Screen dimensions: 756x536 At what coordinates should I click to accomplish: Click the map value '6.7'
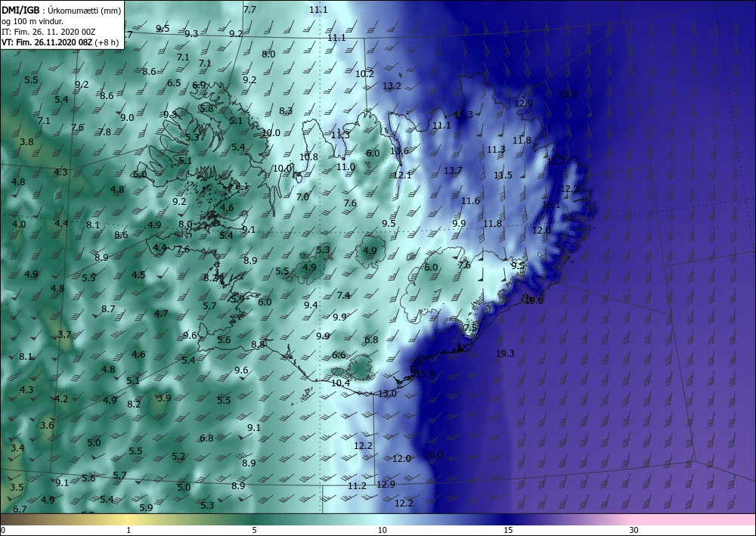[20, 510]
